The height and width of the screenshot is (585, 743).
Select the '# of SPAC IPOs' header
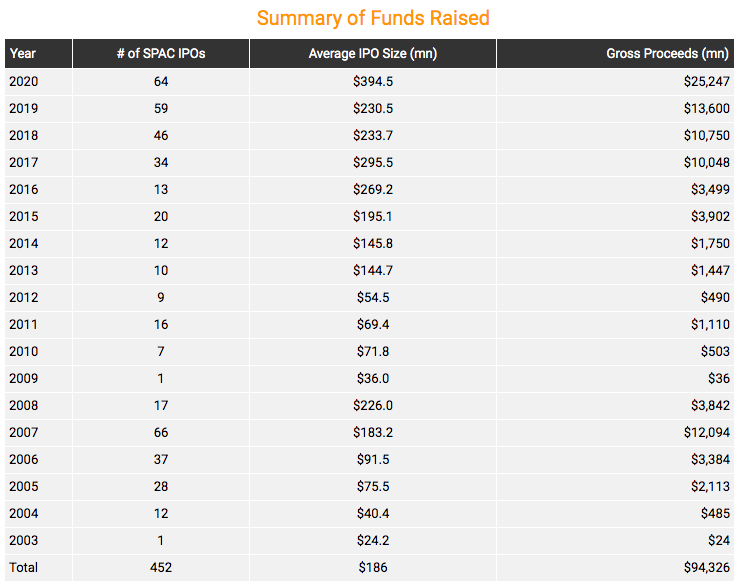pos(161,54)
